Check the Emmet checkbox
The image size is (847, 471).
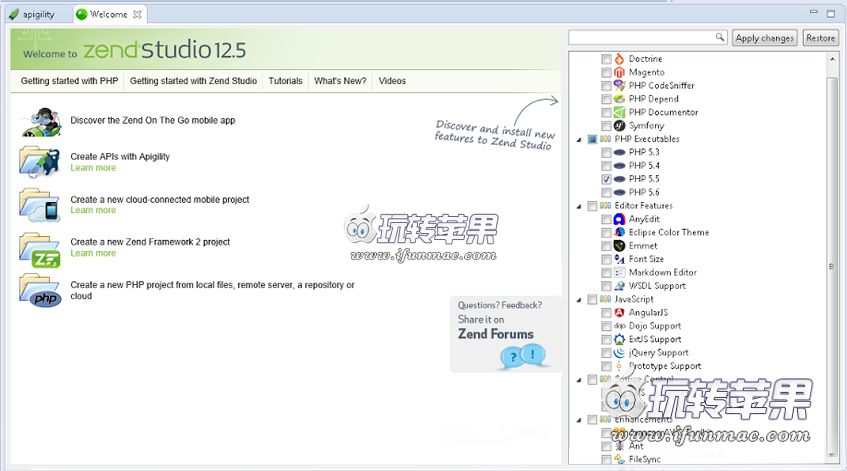[x=606, y=246]
